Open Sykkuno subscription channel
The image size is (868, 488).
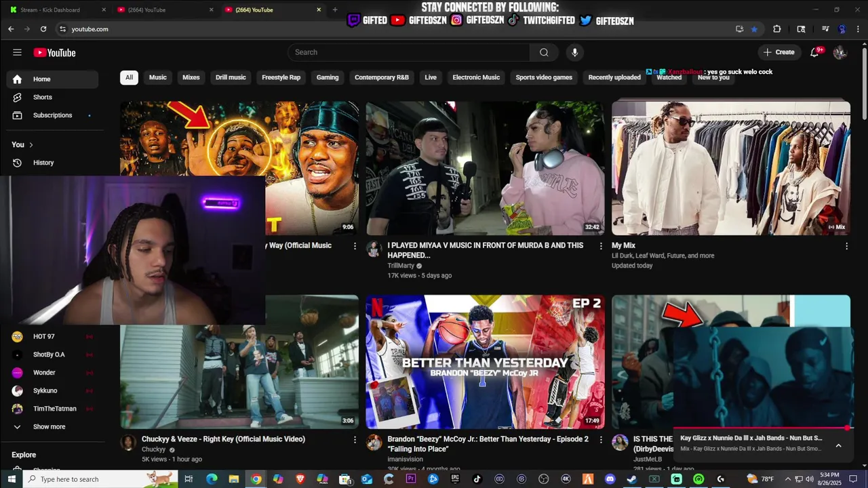click(x=52, y=391)
